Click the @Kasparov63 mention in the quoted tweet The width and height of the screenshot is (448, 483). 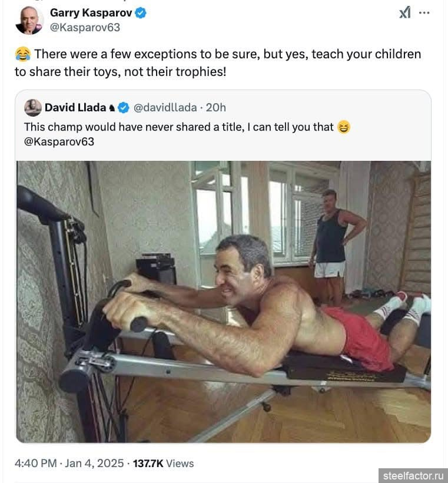click(x=59, y=141)
